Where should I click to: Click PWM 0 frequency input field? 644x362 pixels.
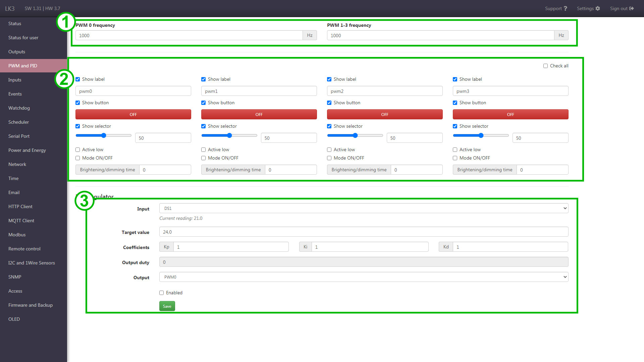pos(189,36)
